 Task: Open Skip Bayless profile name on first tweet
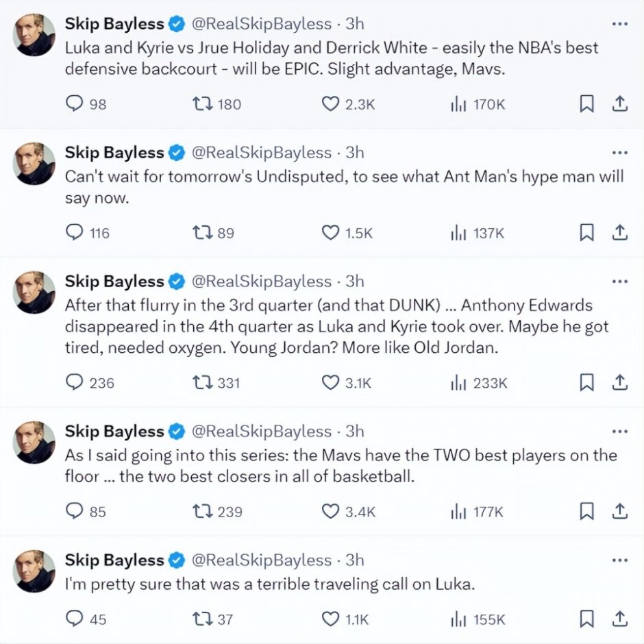coord(114,24)
